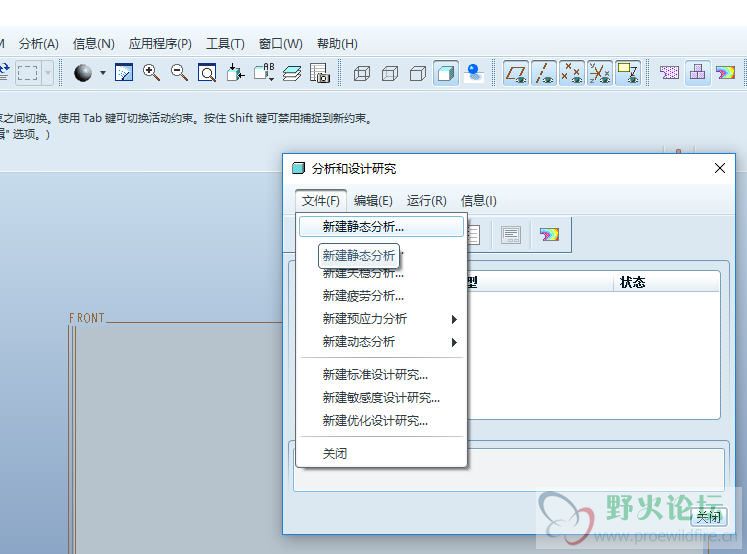Close the 分析和设计研究 dialog with X

(x=720, y=168)
